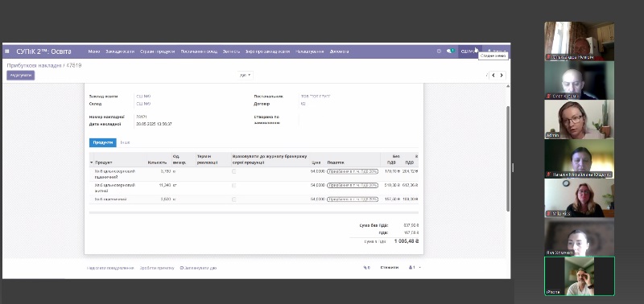Image resolution: width=644 pixels, height=304 pixels.
Task: Click the Прибуткові накладні breadcrumb
Action: click(34, 65)
